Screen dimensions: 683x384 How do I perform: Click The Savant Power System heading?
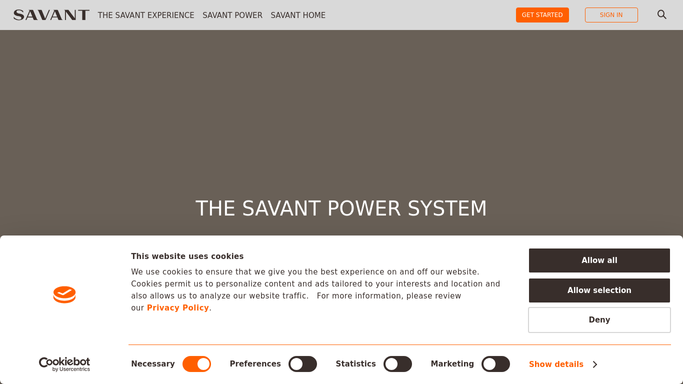coord(341,209)
